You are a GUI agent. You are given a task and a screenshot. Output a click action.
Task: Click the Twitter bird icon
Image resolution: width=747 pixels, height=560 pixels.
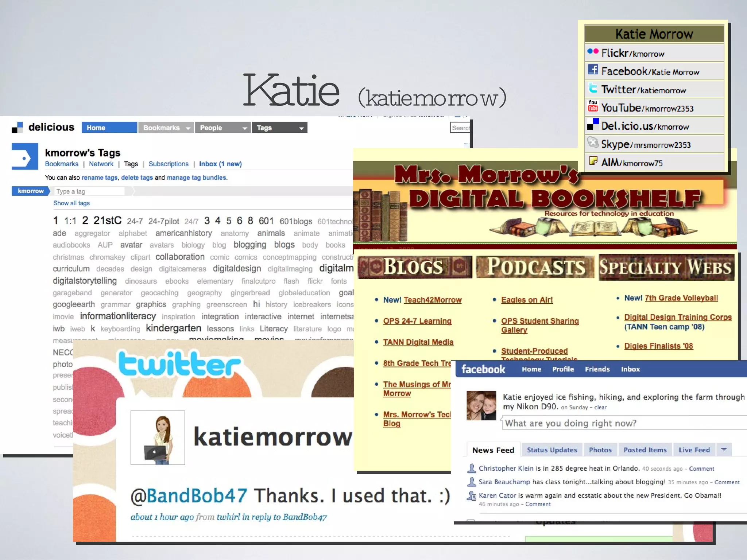click(593, 88)
